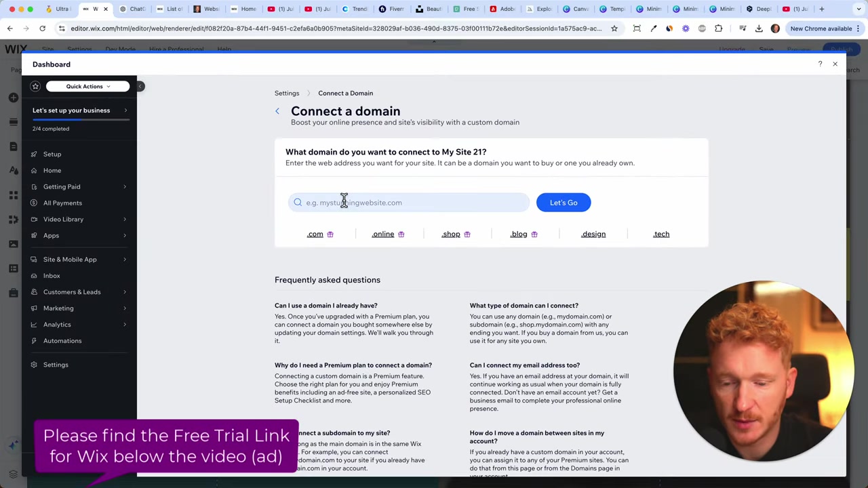Collapse the dashboard sidebar with arrow
Viewport: 868px width, 488px height.
click(x=140, y=86)
